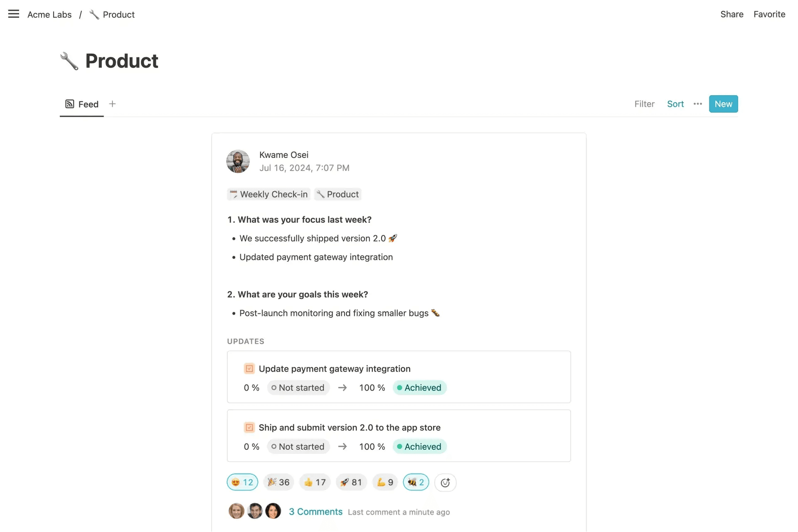Click Kwame Osei's profile avatar thumbnail
The width and height of the screenshot is (798, 532).
click(237, 161)
